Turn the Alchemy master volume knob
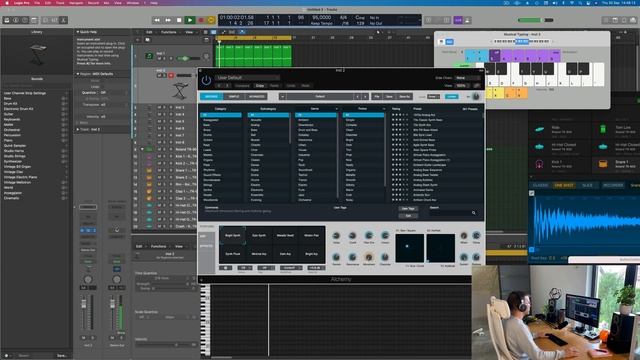Viewport: 640px width, 360px height. 476,96
